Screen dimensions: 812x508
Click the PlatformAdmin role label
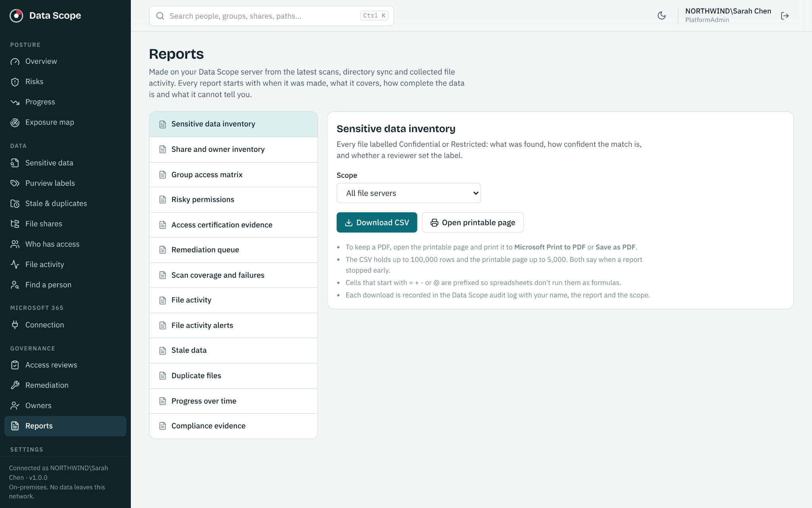pyautogui.click(x=707, y=20)
